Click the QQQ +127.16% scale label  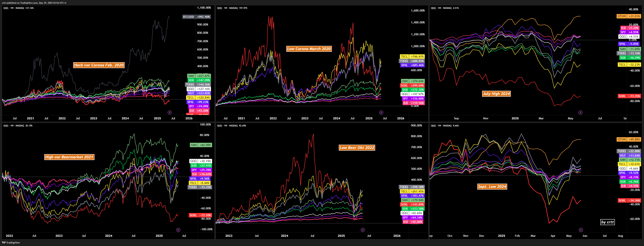click(199, 89)
